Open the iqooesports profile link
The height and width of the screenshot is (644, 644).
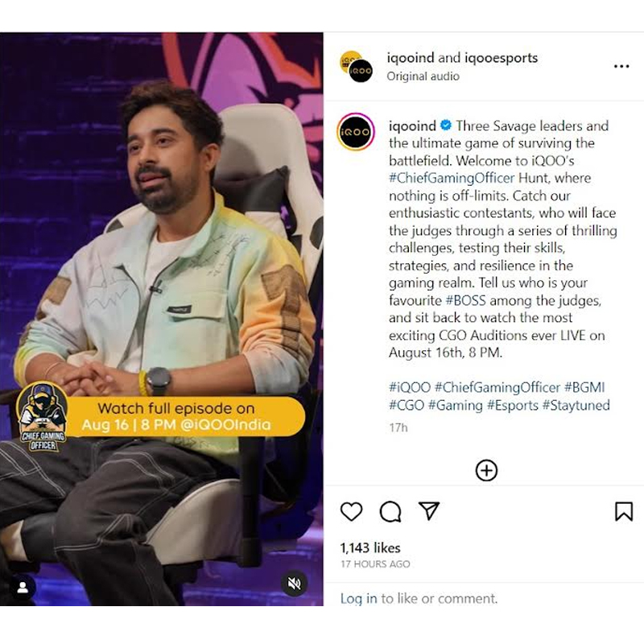click(501, 57)
